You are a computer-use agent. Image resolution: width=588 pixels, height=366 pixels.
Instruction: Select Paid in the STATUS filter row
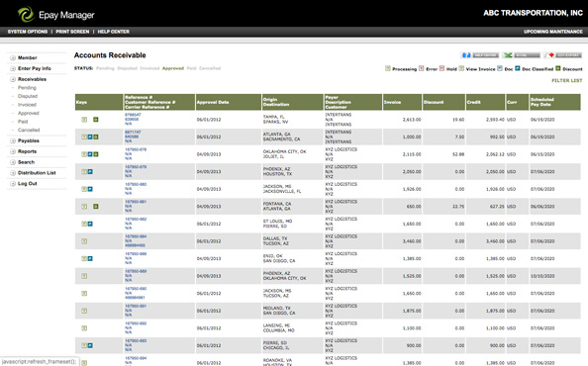click(x=192, y=68)
